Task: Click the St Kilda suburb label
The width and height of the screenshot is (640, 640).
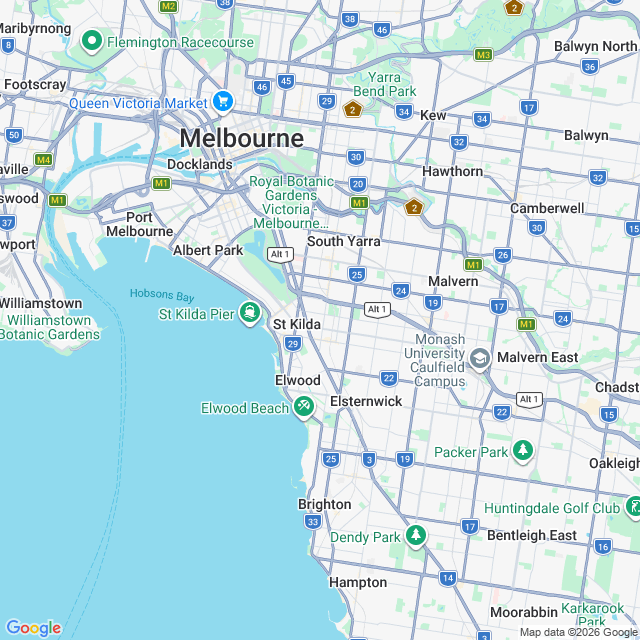Action: pos(297,324)
